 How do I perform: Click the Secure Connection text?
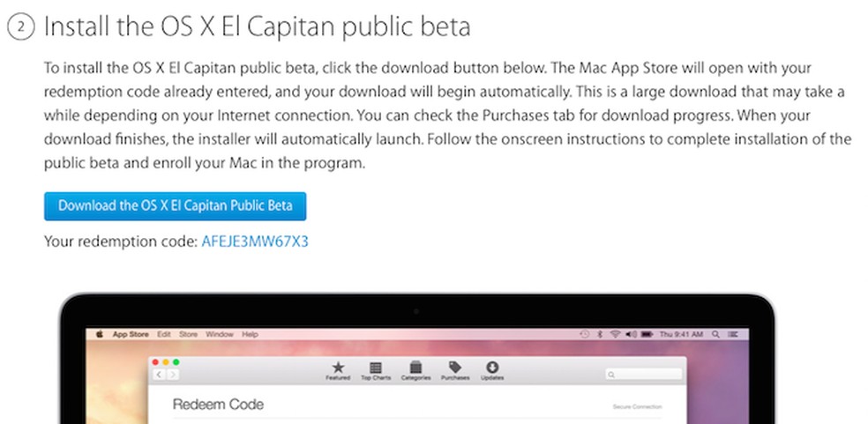click(x=637, y=407)
